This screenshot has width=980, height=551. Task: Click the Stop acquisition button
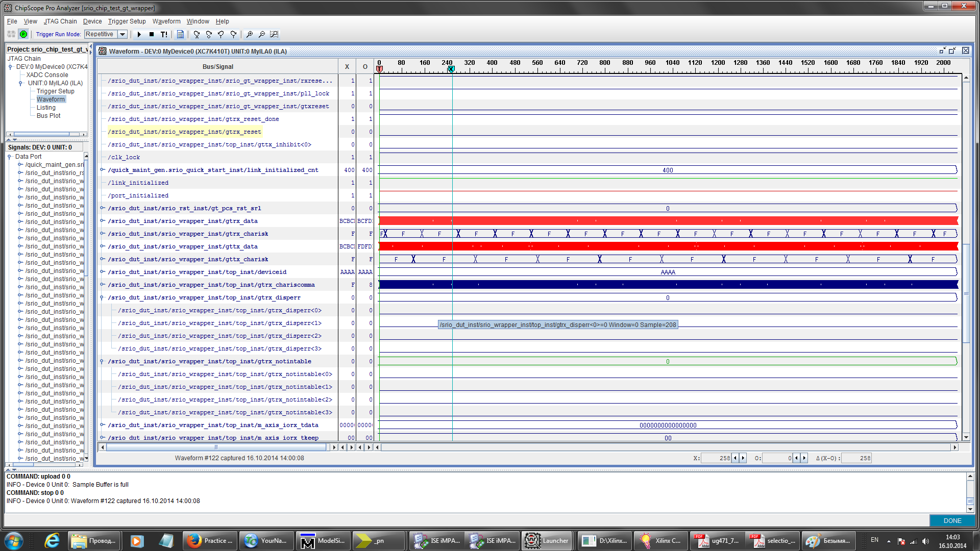click(152, 34)
